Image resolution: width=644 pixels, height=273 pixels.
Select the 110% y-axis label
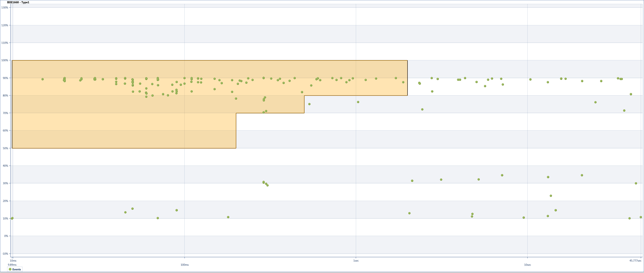5,43
